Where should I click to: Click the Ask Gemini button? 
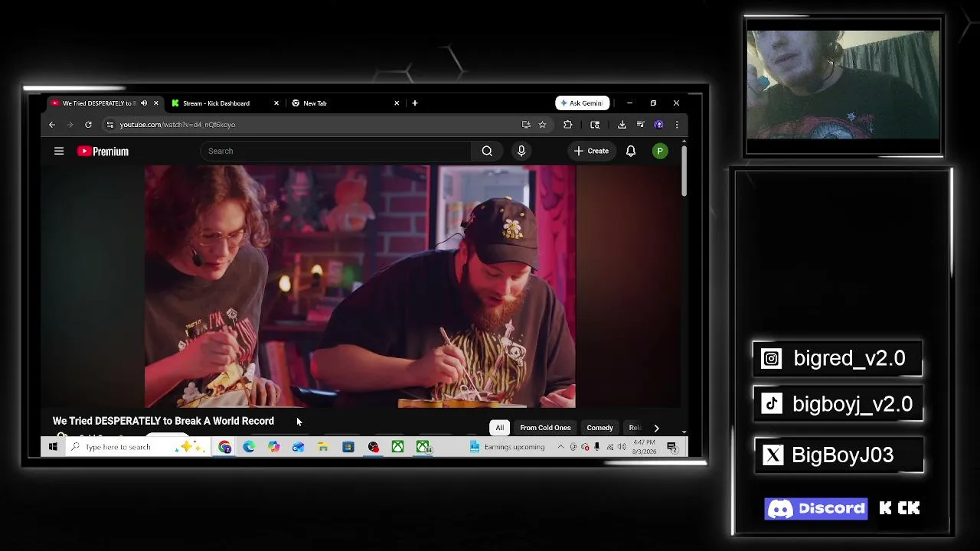(582, 103)
